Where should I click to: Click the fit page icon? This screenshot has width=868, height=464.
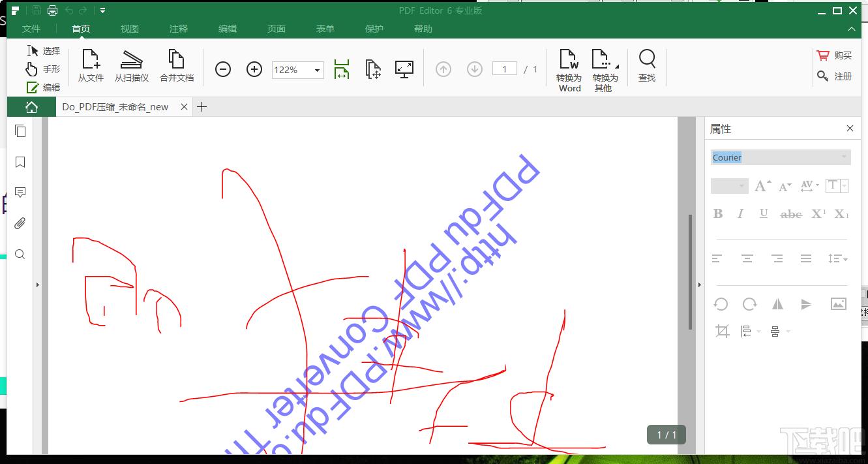373,69
